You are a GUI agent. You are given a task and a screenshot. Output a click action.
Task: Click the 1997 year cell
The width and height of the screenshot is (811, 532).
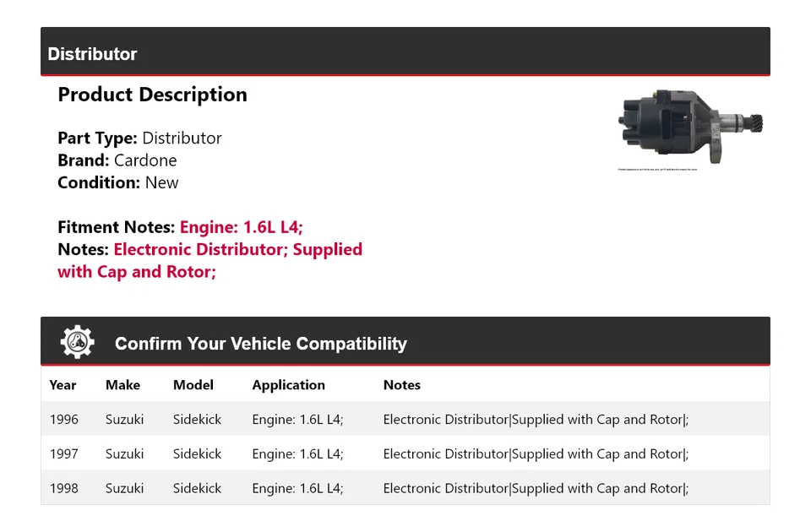tap(63, 454)
